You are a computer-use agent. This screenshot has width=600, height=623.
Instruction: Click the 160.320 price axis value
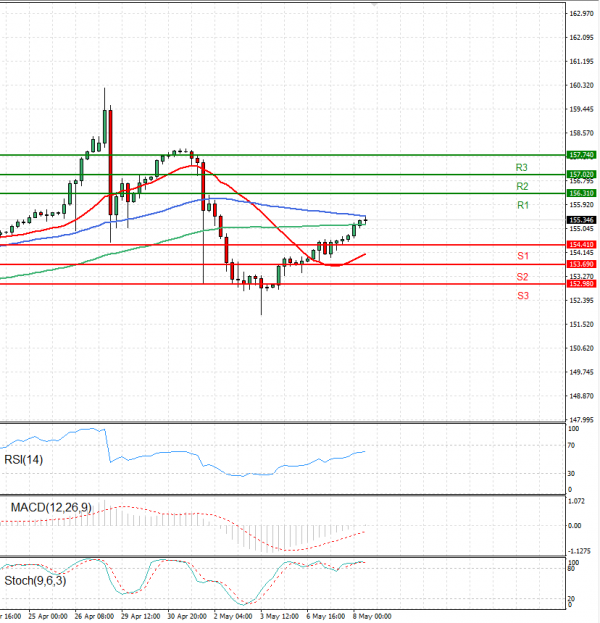point(581,85)
